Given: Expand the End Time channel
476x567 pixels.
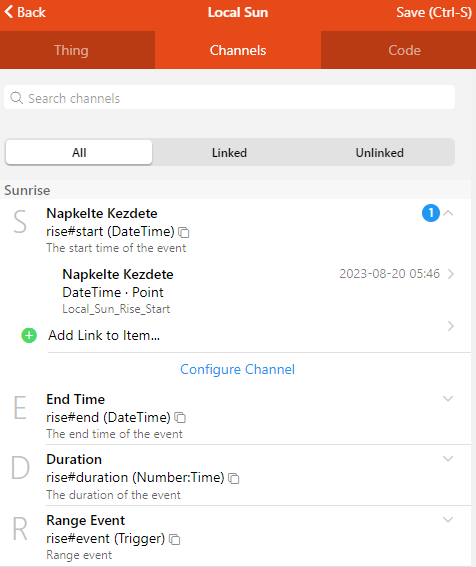Looking at the screenshot, I should point(448,399).
